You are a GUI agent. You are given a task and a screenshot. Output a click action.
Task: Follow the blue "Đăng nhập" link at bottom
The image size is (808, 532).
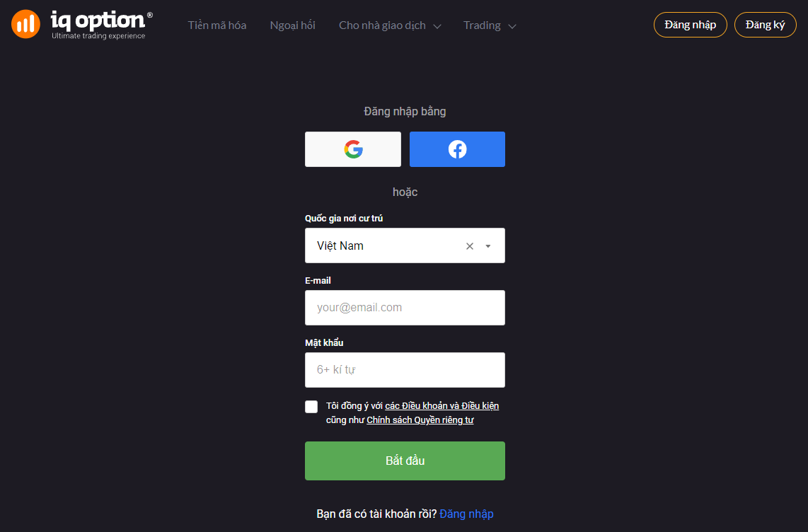(466, 514)
